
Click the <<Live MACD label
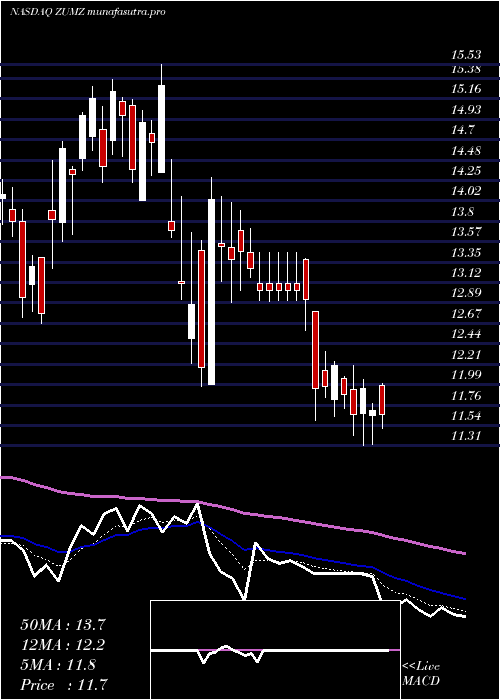[x=421, y=674]
